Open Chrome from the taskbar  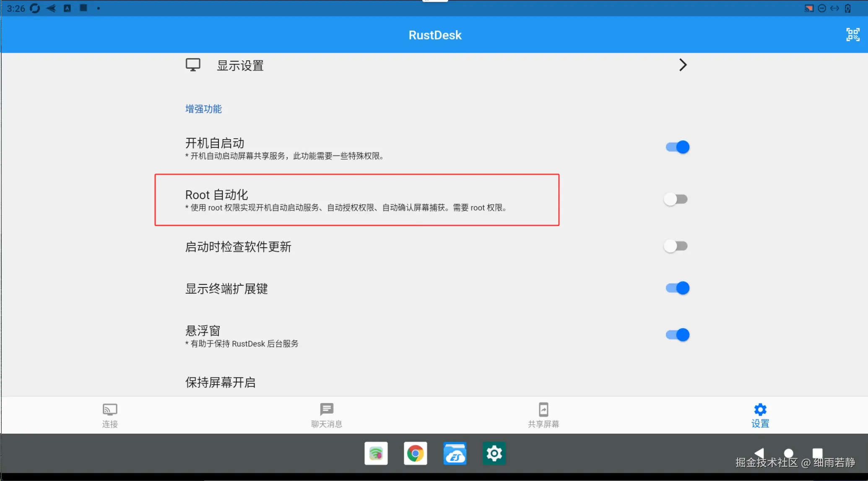[415, 453]
